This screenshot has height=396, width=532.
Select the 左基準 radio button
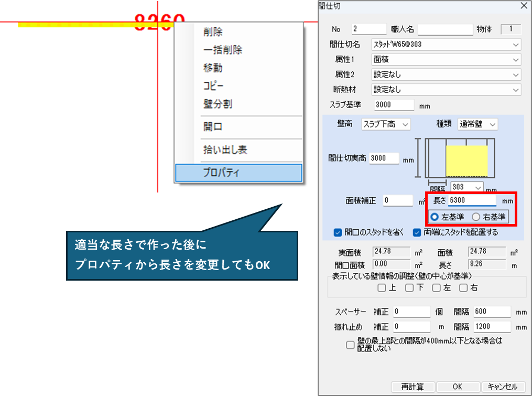[x=435, y=217]
